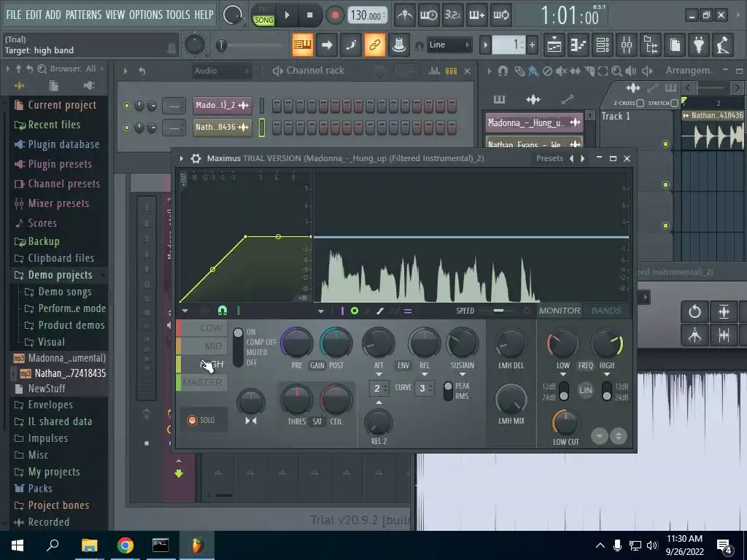Image resolution: width=747 pixels, height=560 pixels.
Task: Open the Line snap dropdown
Action: click(449, 44)
